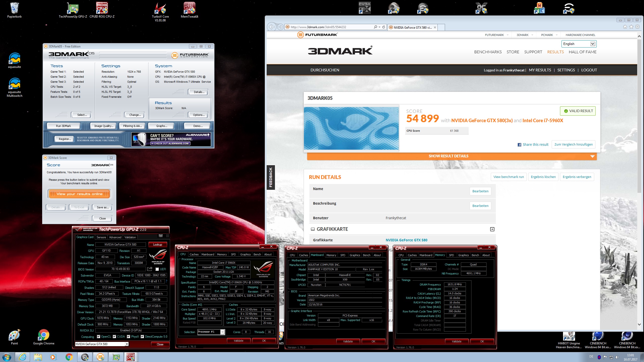Image resolution: width=644 pixels, height=362 pixels.
Task: Select SPD tab in CPU-Z Memory window
Action: 451,255
